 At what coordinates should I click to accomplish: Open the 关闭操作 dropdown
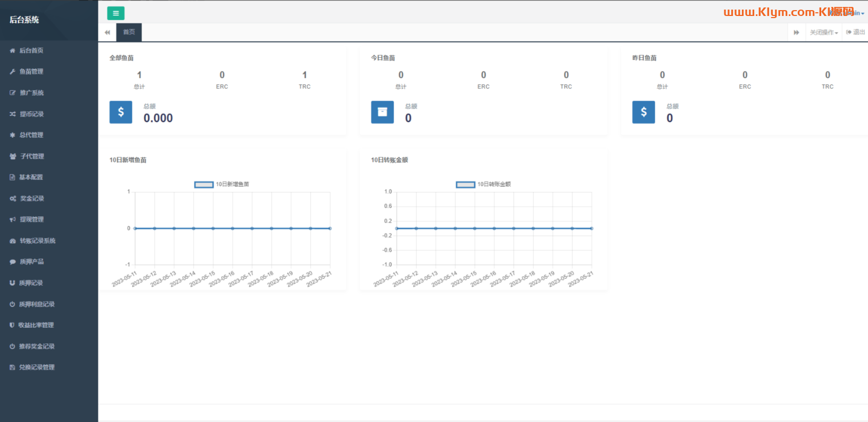click(823, 32)
